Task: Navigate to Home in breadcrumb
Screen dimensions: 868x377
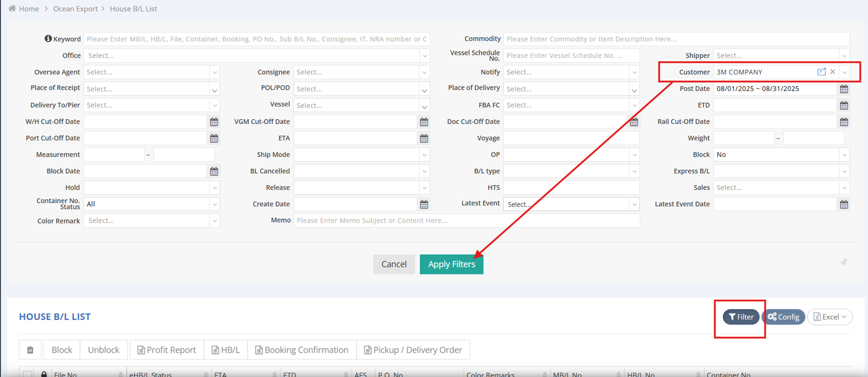Action: point(29,9)
